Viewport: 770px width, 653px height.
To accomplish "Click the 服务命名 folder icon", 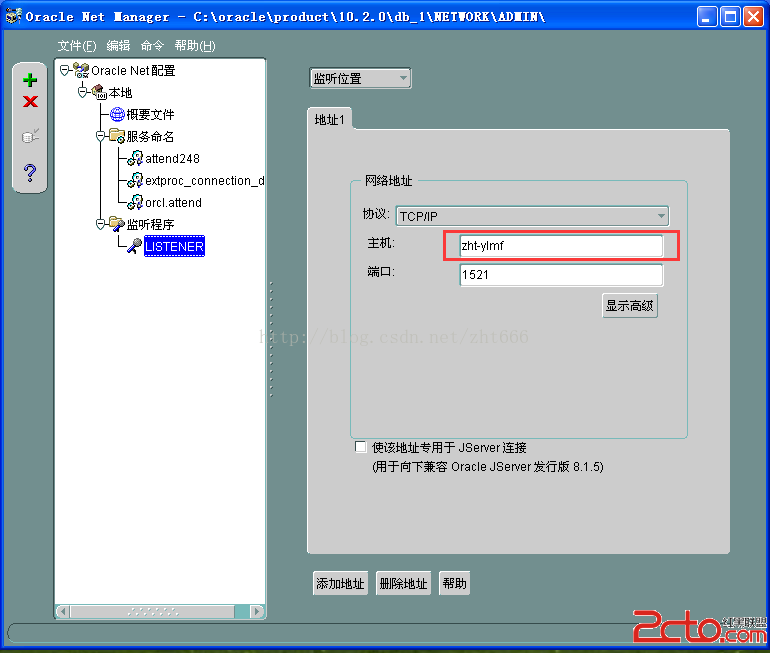I will click(x=117, y=136).
